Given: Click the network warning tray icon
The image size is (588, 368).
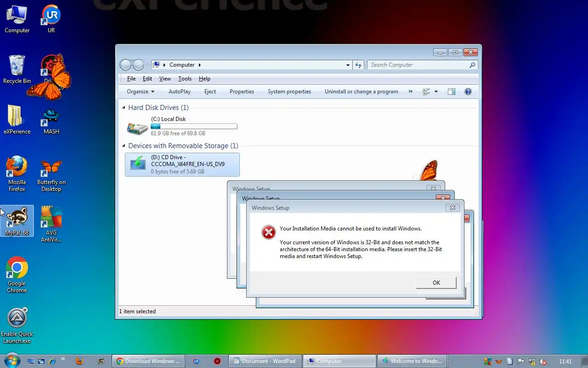Looking at the screenshot, I should (532, 362).
